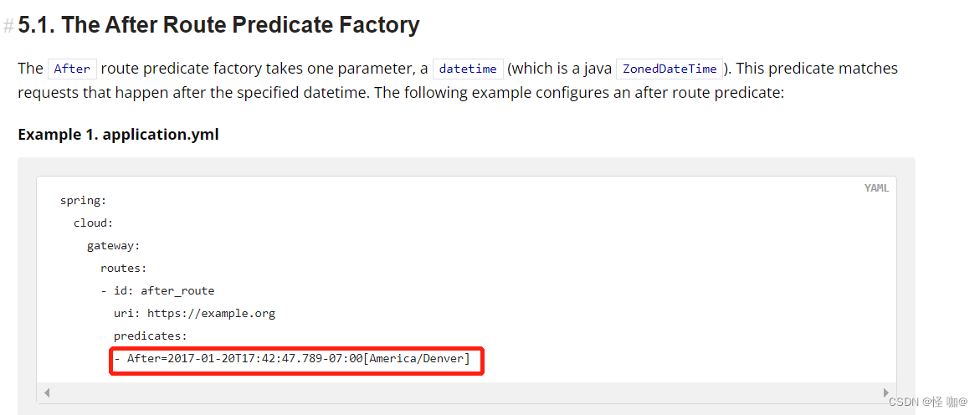Click the "routes:" line in the YAML
980x415 pixels.
tap(123, 269)
